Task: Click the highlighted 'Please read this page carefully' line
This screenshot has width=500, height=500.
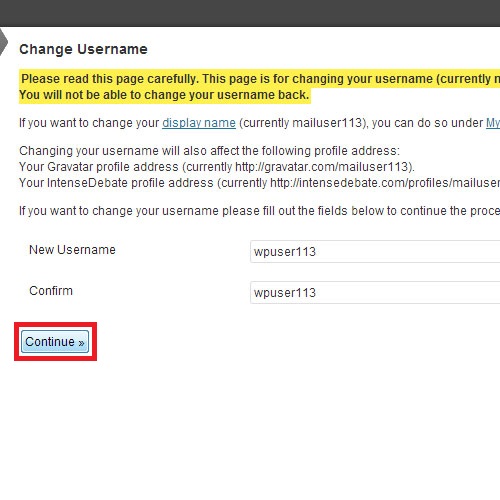Action: click(260, 79)
